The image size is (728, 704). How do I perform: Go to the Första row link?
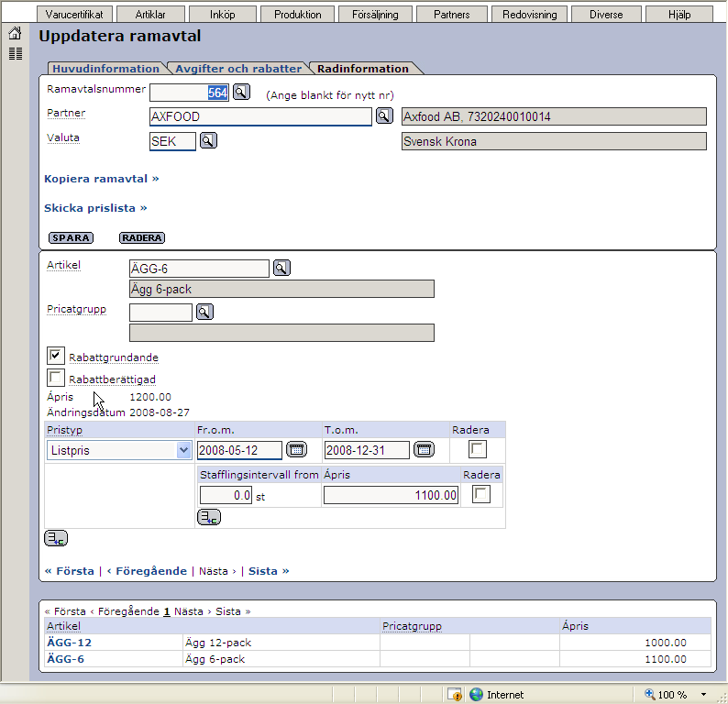pyautogui.click(x=70, y=571)
